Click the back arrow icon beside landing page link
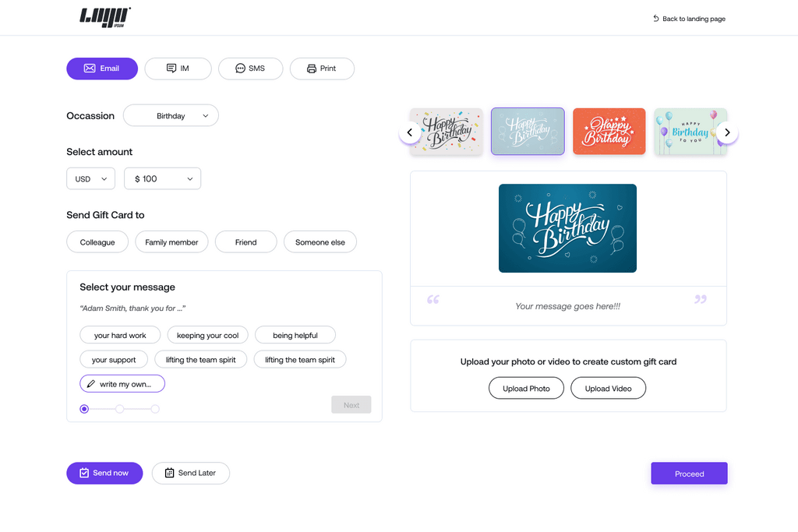This screenshot has width=798, height=532. tap(656, 19)
